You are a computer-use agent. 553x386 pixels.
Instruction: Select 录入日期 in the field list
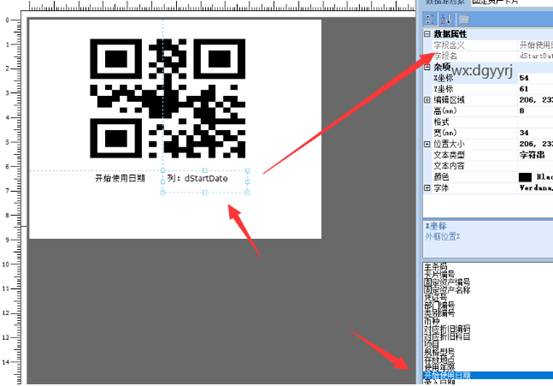439,382
